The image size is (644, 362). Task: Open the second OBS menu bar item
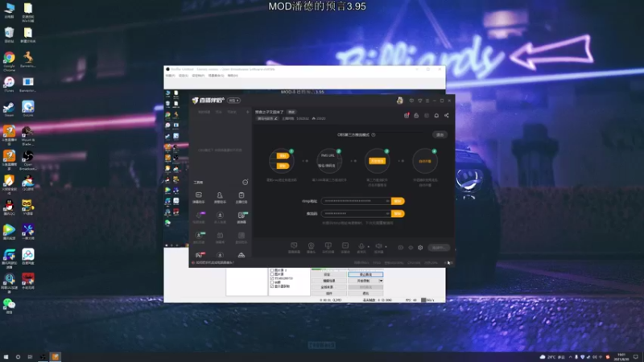tap(184, 76)
